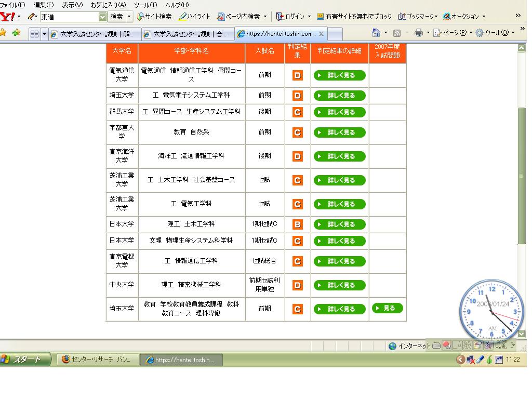Screen dimensions: 532x399
Task: Click the Add to Favorites icon
Action: point(17,33)
